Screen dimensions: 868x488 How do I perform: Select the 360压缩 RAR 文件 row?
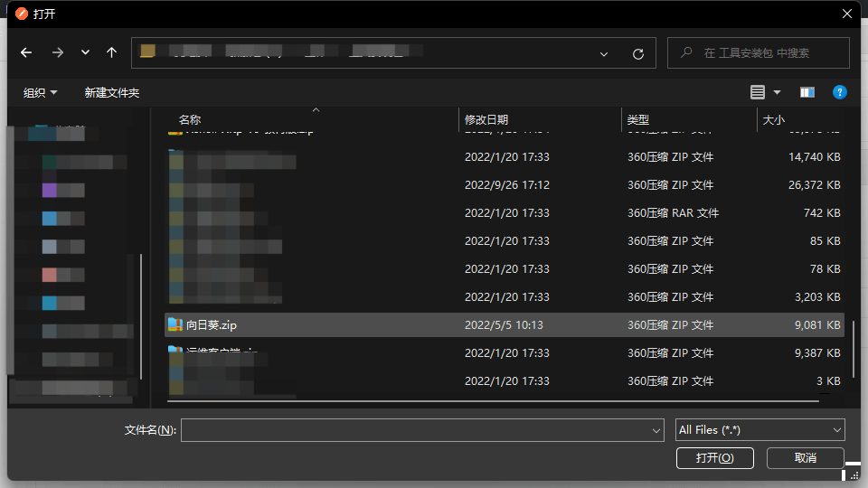tap(505, 213)
